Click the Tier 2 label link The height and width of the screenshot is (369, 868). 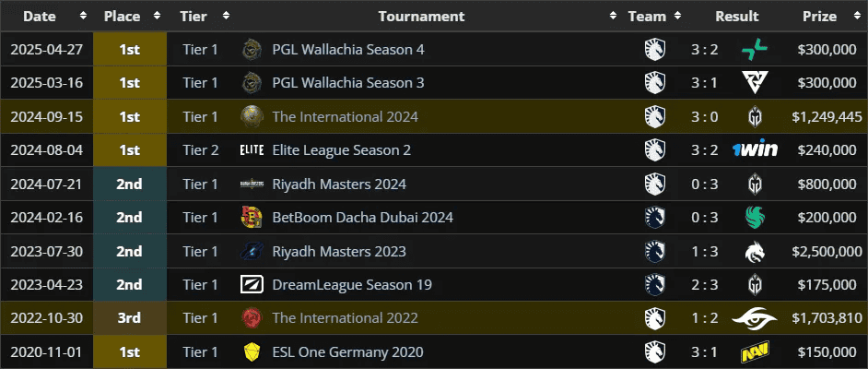pos(200,150)
